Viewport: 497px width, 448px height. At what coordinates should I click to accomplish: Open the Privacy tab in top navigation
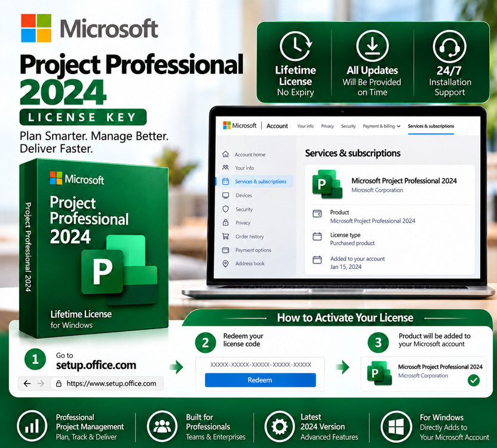click(327, 126)
